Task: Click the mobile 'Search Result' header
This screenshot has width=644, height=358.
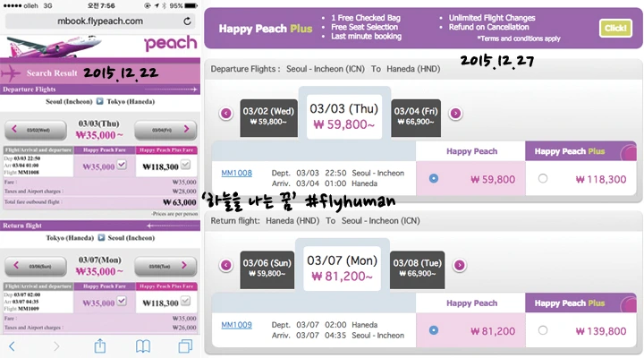Action: 52,73
